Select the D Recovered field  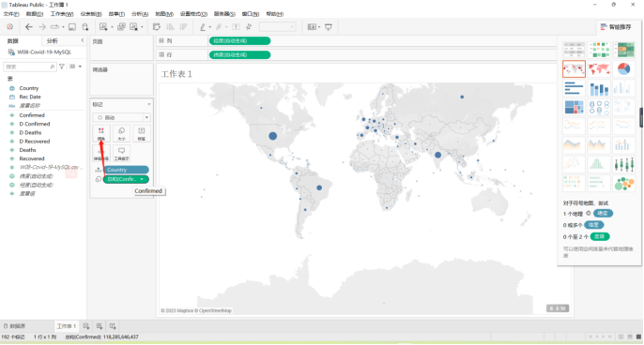coord(35,142)
